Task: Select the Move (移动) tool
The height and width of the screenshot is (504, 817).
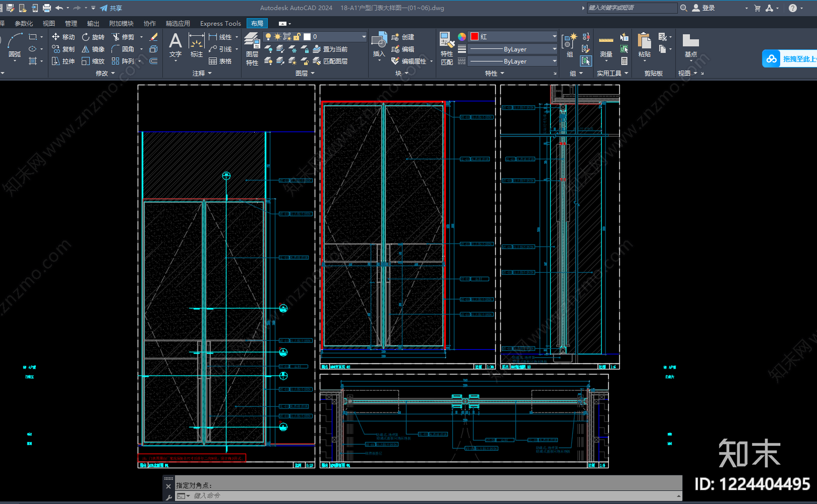Action: (x=63, y=37)
